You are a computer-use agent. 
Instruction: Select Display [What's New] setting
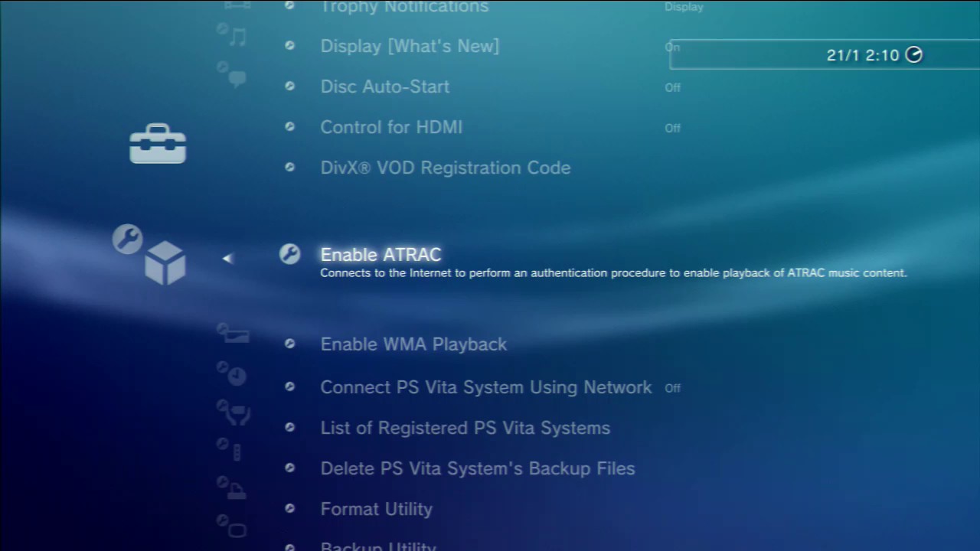point(410,46)
